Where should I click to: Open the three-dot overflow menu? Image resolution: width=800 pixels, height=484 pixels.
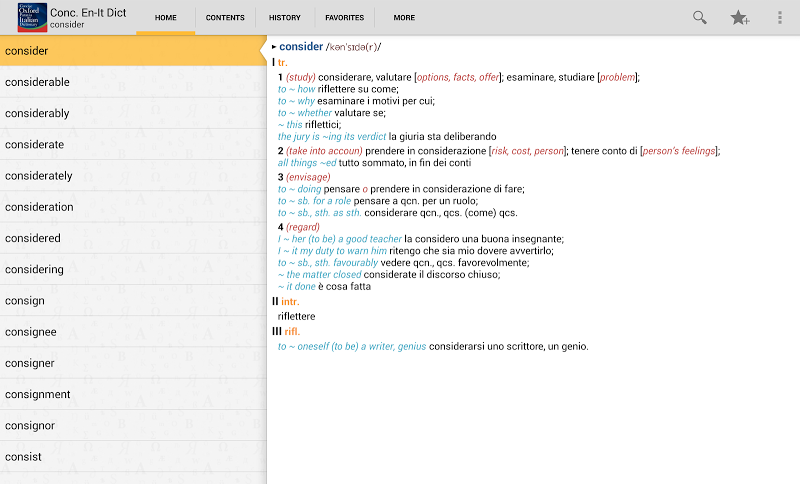click(x=780, y=18)
